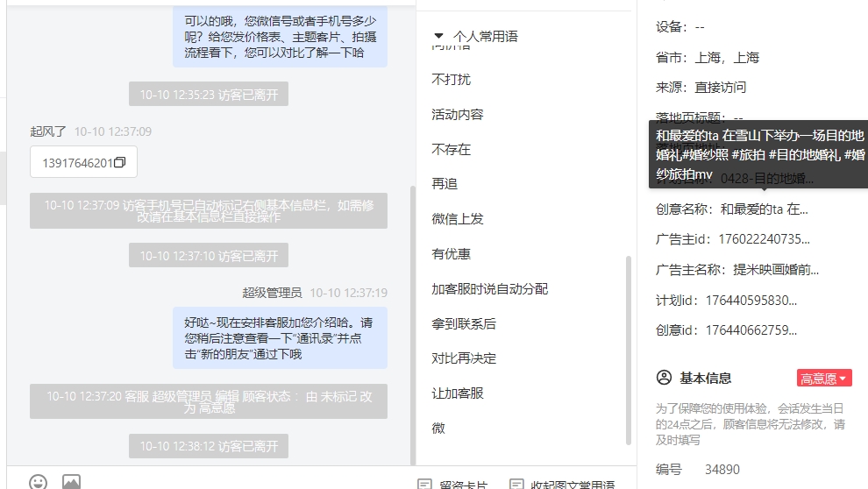The height and width of the screenshot is (489, 868).
Task: Click the 留资卡片 button
Action: click(452, 484)
